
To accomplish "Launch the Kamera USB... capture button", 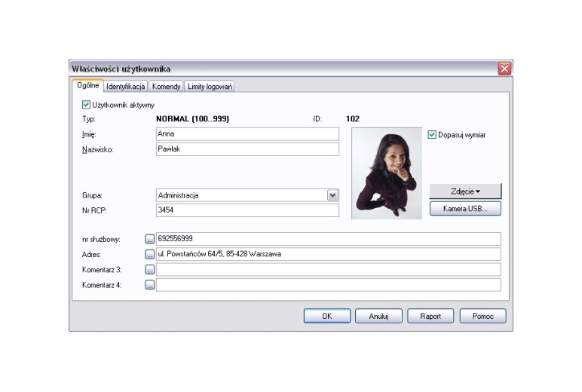I will point(465,208).
